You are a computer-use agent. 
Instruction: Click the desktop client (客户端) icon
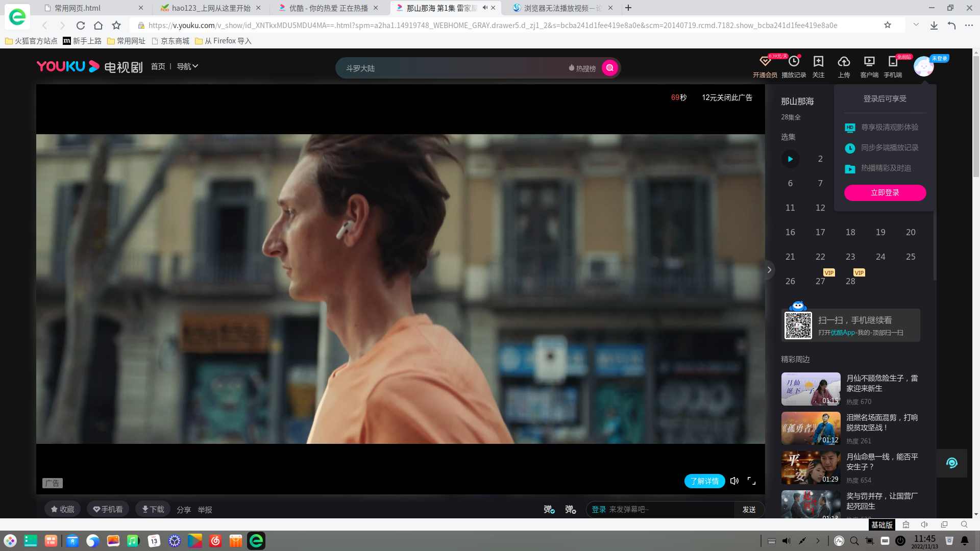(869, 62)
